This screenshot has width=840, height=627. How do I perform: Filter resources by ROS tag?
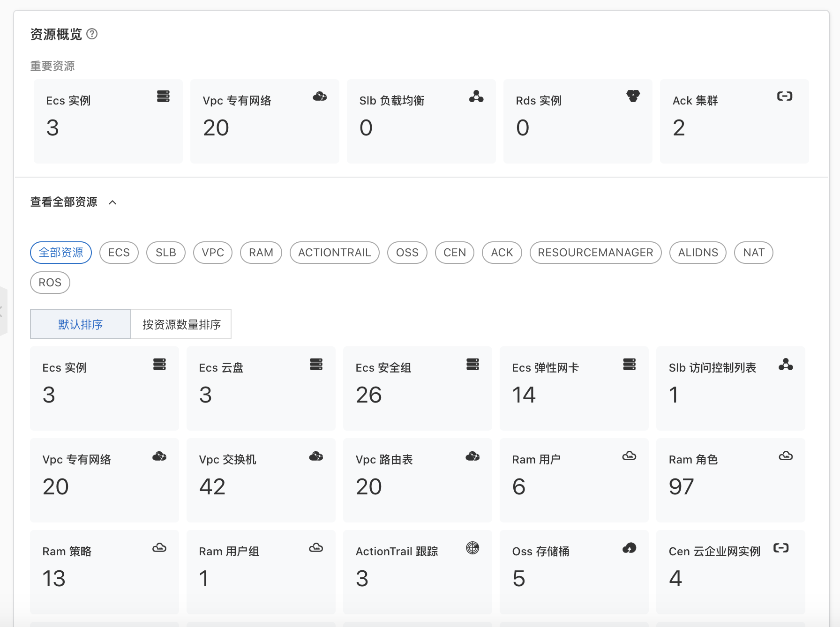(50, 283)
